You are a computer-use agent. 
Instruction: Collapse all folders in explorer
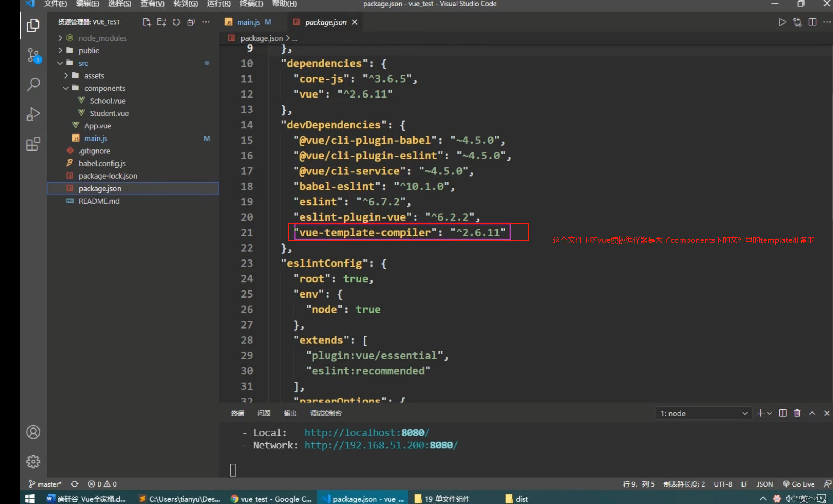[191, 22]
